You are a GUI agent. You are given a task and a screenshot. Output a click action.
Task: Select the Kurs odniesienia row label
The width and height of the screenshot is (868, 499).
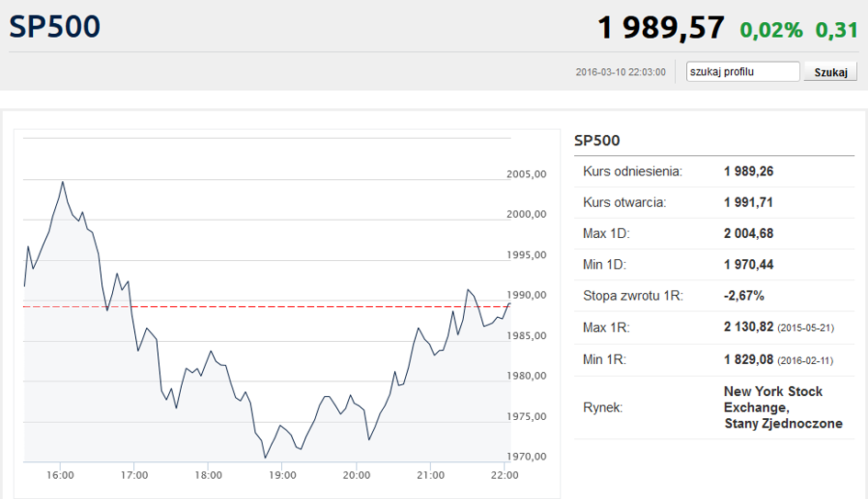coord(632,171)
